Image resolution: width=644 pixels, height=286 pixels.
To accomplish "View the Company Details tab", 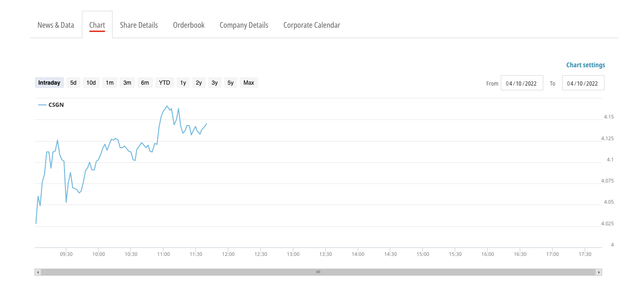I will click(244, 25).
